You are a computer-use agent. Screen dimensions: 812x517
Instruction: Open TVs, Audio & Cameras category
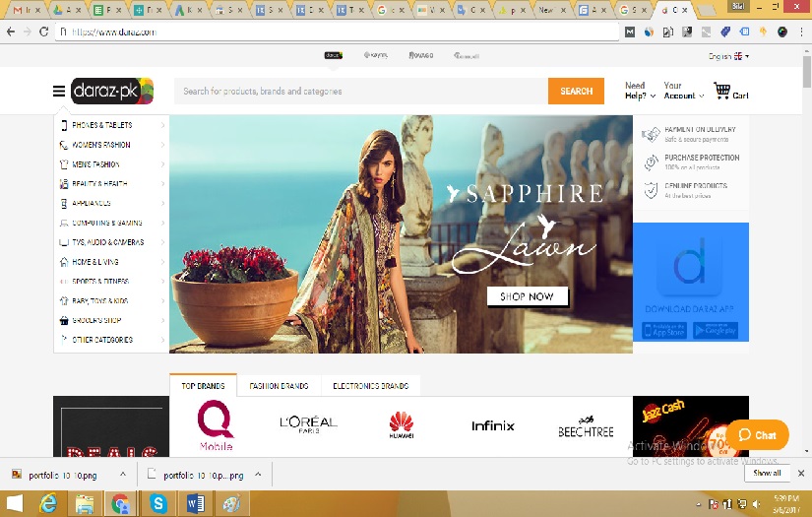pos(108,242)
